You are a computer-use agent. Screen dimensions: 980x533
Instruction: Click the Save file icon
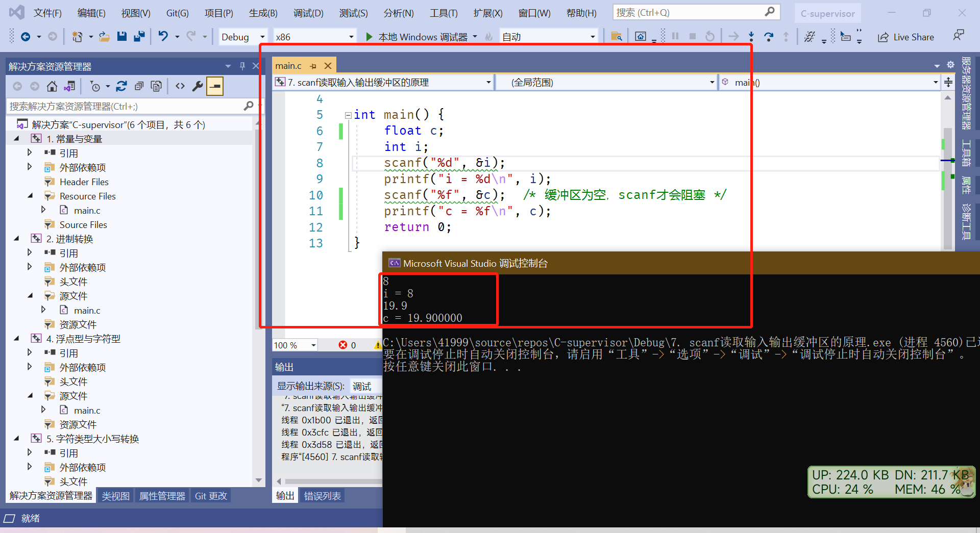121,37
